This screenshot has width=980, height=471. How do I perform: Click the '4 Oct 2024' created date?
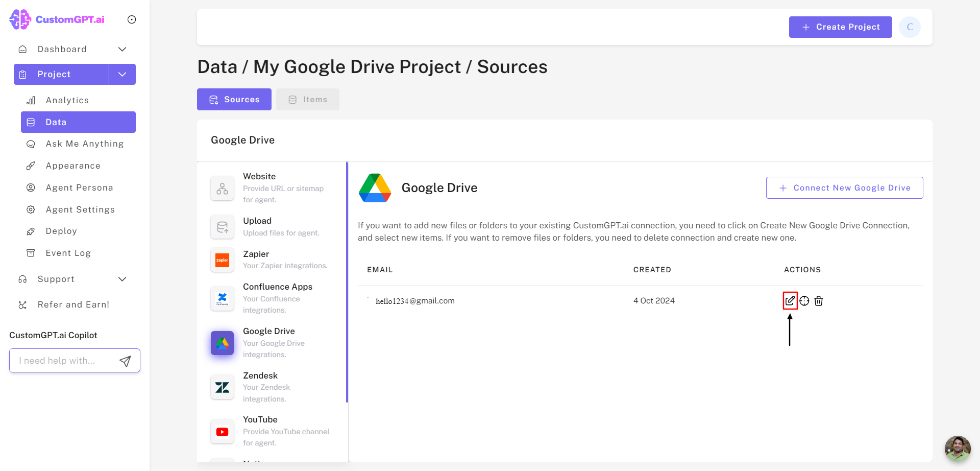click(x=654, y=301)
